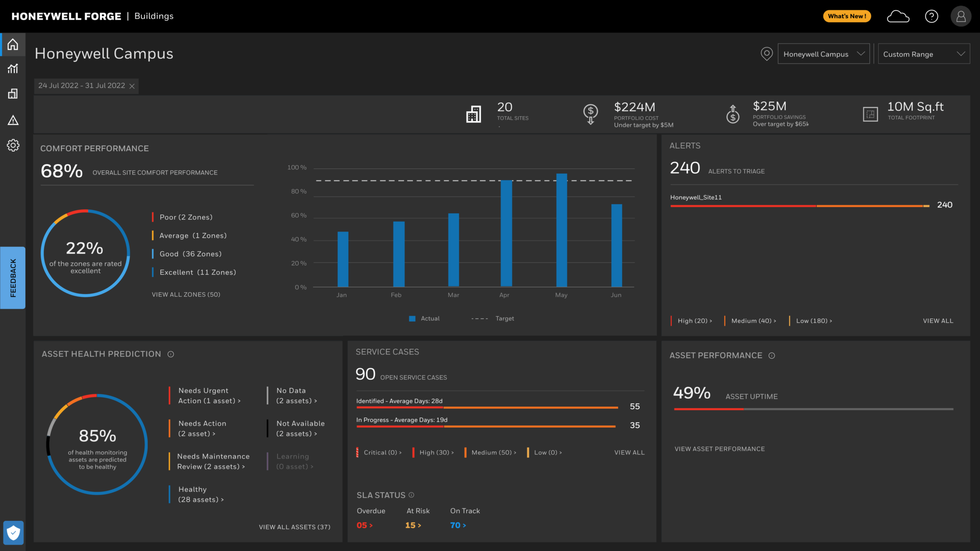Select the analytics chart icon in sidebar
This screenshot has width=980, height=551.
click(12, 69)
